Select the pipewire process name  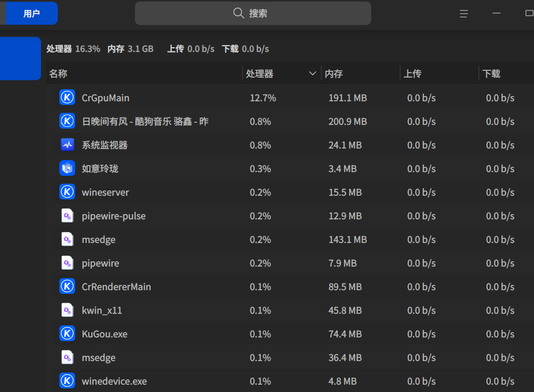click(x=100, y=263)
